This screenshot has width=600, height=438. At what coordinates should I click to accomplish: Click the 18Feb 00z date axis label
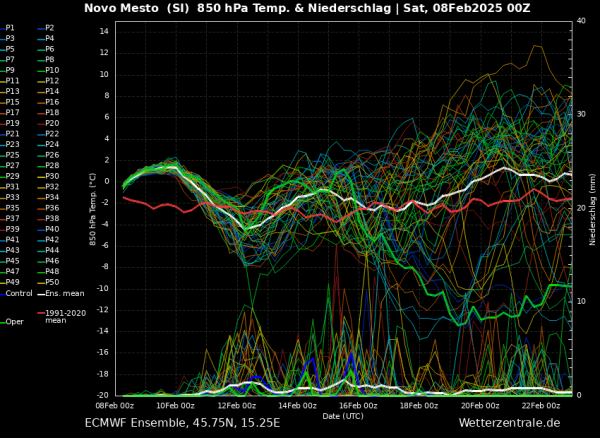pos(420,405)
